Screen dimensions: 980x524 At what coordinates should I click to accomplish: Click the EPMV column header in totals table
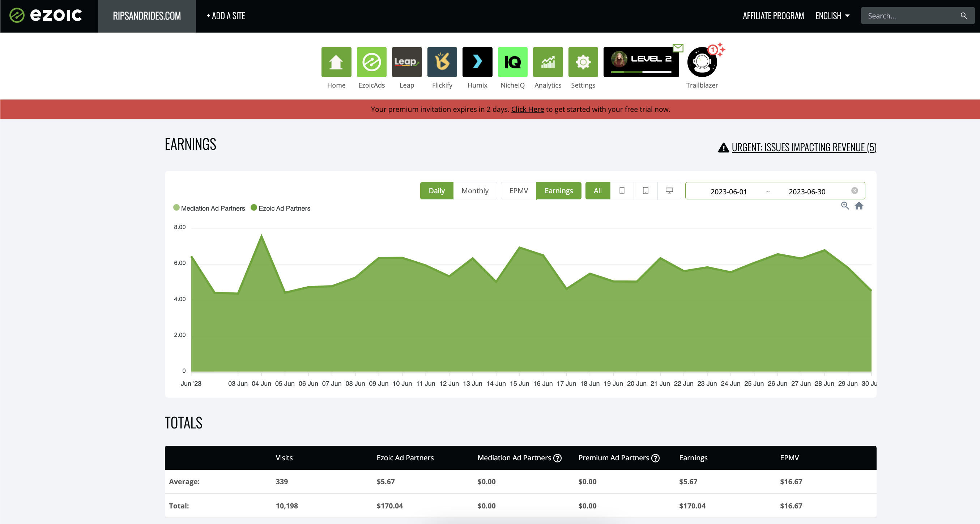[x=789, y=458]
